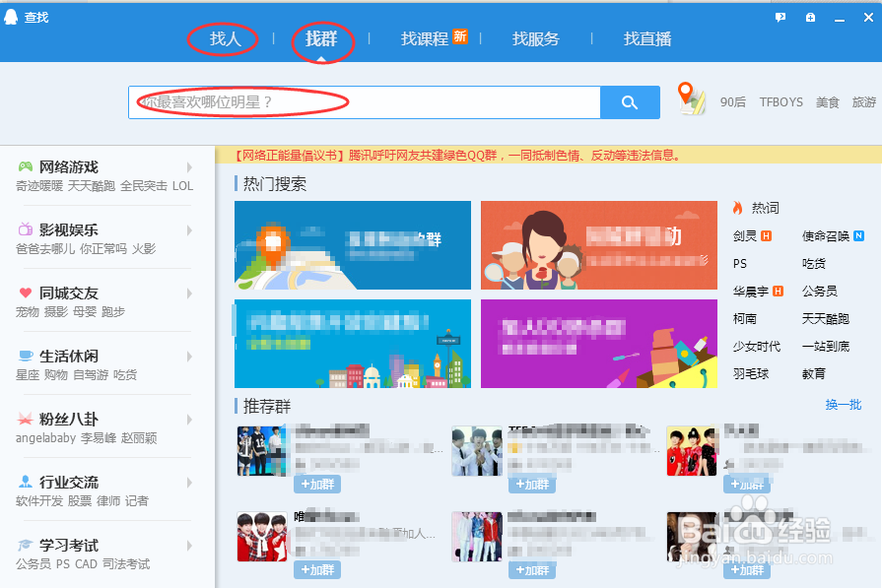Select the 美食 quick tag
The height and width of the screenshot is (588, 882).
tap(828, 102)
